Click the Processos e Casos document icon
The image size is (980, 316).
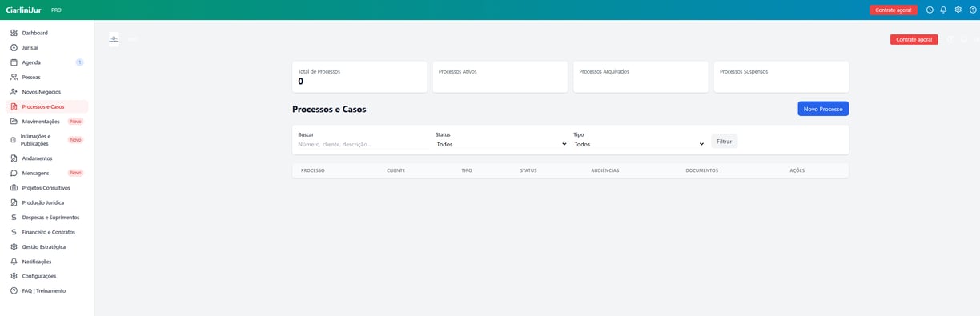tap(14, 106)
